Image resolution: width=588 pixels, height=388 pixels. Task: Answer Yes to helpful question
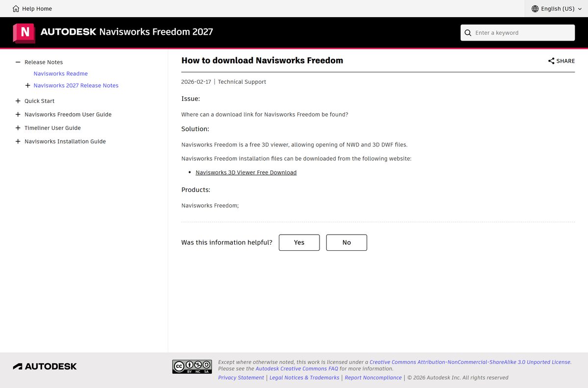(x=299, y=242)
